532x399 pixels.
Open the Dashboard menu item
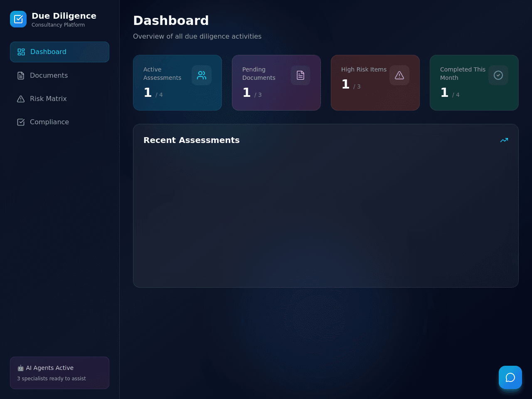59,52
